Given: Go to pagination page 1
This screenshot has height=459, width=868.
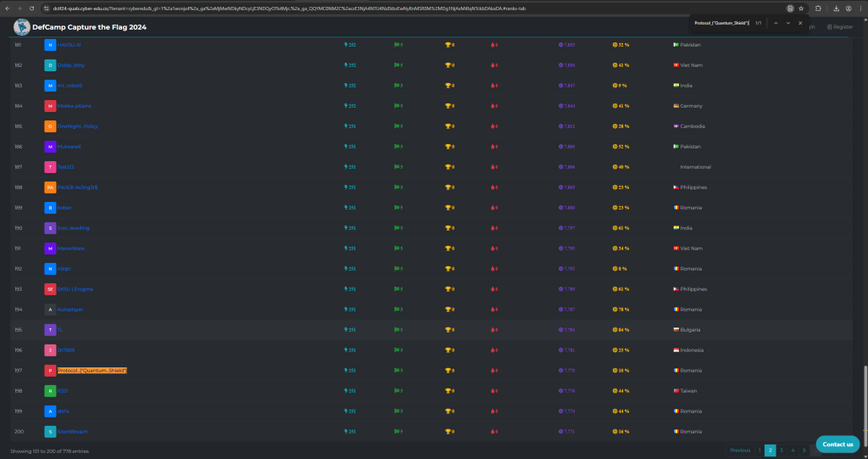Looking at the screenshot, I should coord(759,451).
